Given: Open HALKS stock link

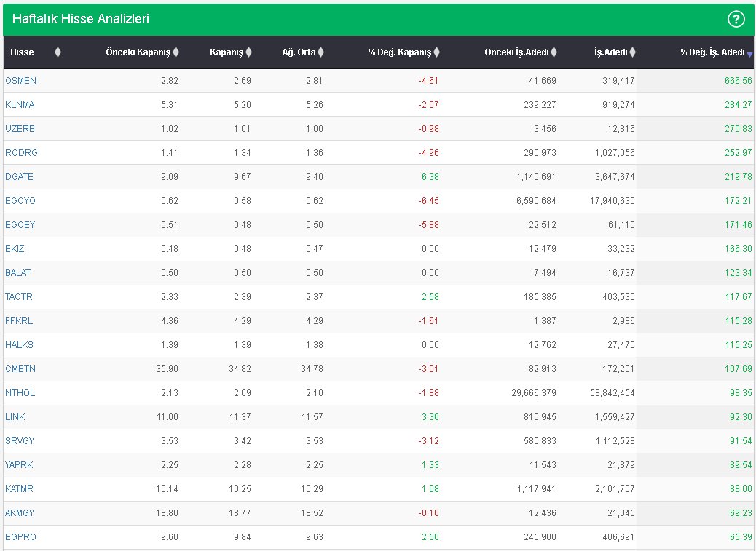Looking at the screenshot, I should [x=19, y=345].
